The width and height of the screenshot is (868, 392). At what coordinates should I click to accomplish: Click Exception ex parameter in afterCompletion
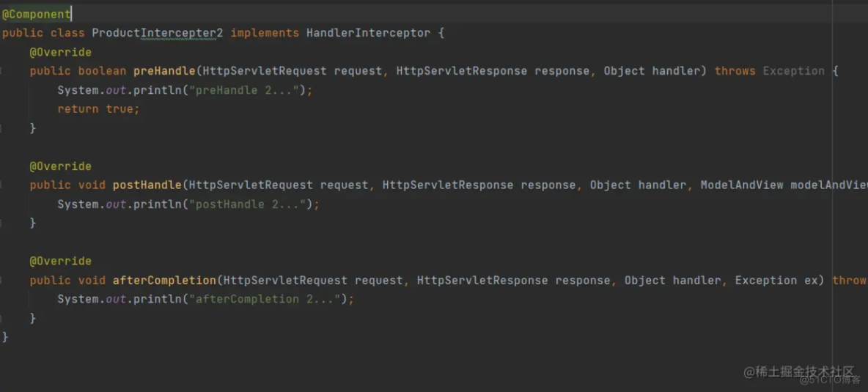[779, 281]
